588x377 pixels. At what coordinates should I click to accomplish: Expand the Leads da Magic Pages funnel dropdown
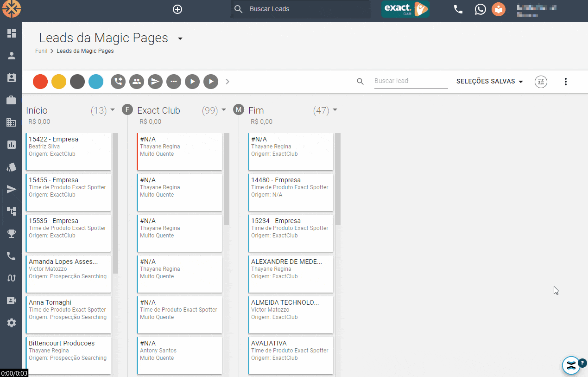180,38
